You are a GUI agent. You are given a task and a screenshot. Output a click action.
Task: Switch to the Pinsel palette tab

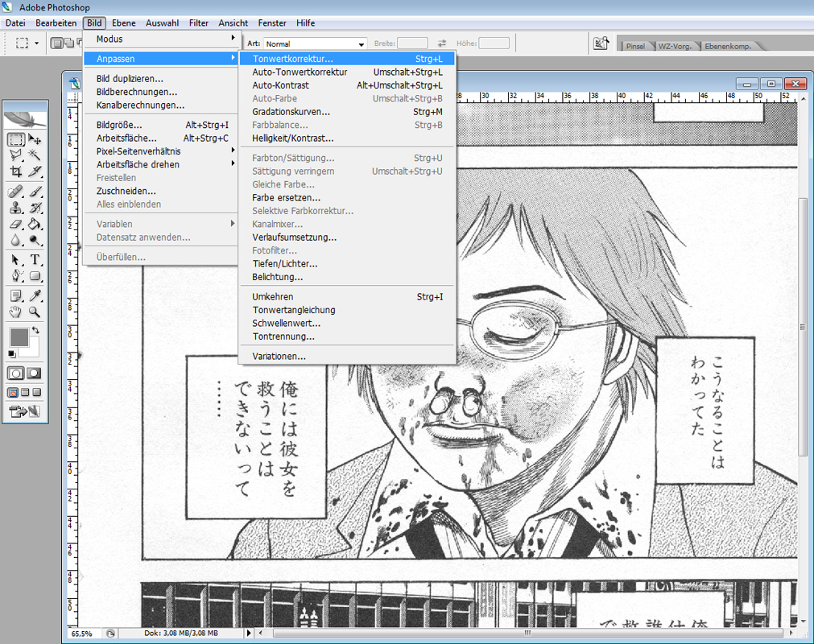point(635,46)
